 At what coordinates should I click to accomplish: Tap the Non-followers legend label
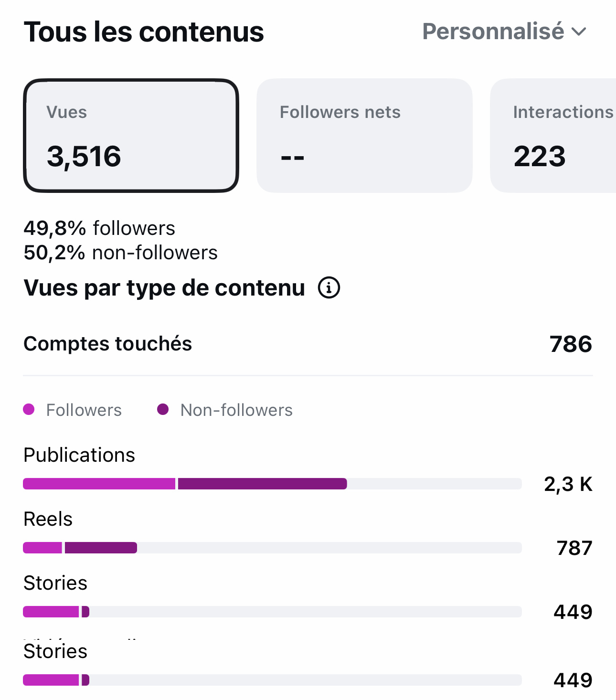pyautogui.click(x=236, y=410)
